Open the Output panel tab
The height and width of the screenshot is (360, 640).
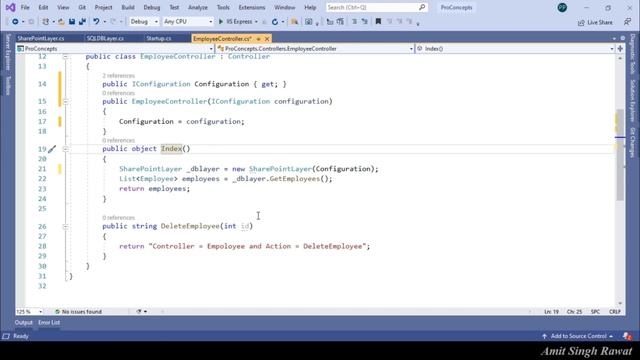click(24, 323)
